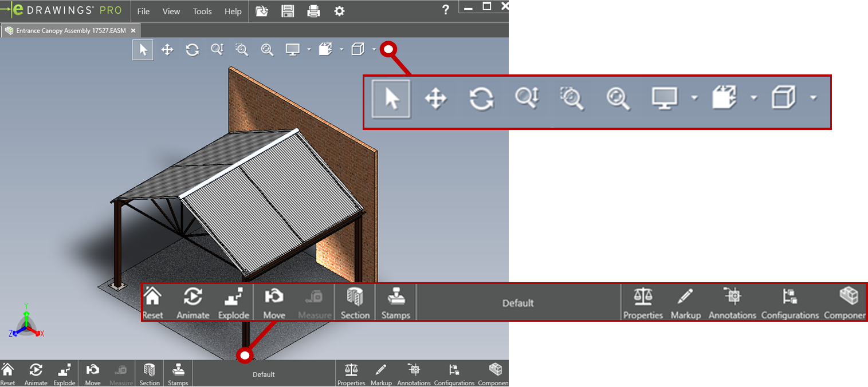Open the Tools menu
This screenshot has height=387, width=868.
(202, 11)
